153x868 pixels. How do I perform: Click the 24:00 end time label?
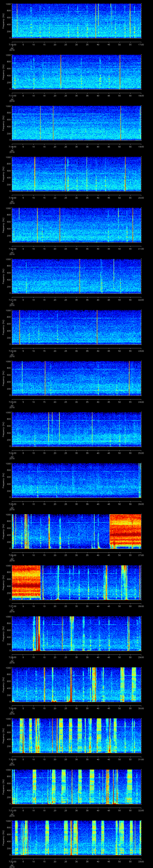141,402
